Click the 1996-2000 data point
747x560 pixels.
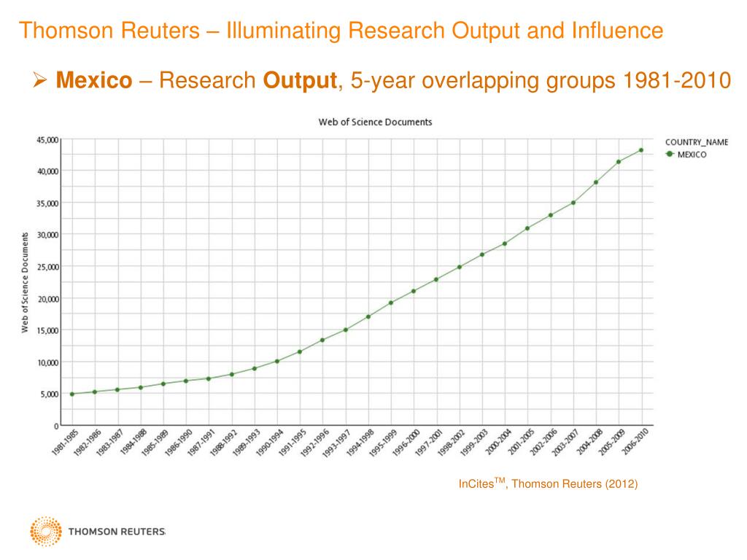click(414, 291)
